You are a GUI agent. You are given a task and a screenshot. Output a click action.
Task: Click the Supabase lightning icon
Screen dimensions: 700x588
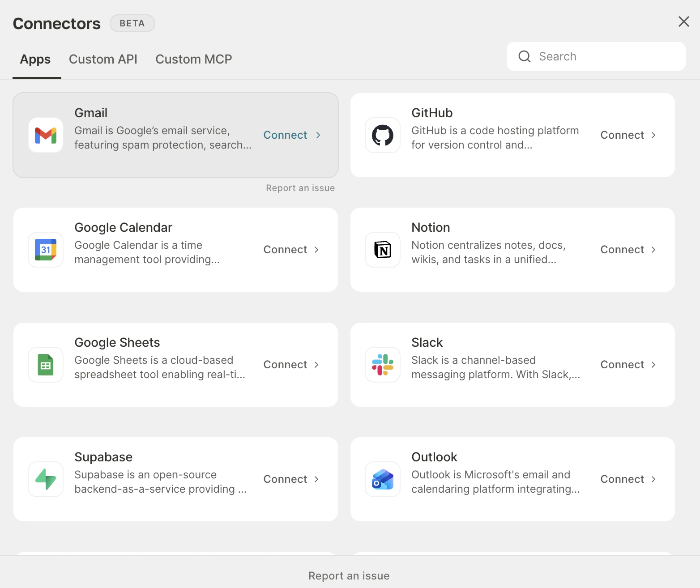click(46, 479)
